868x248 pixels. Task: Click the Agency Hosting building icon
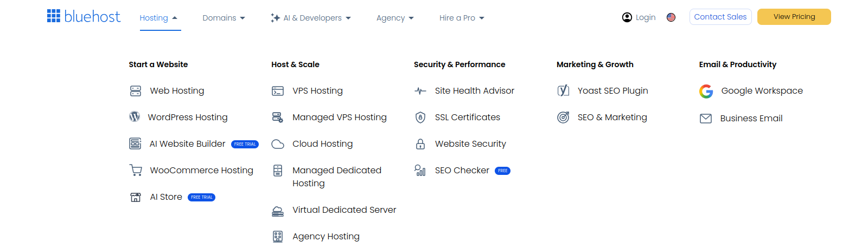click(278, 237)
